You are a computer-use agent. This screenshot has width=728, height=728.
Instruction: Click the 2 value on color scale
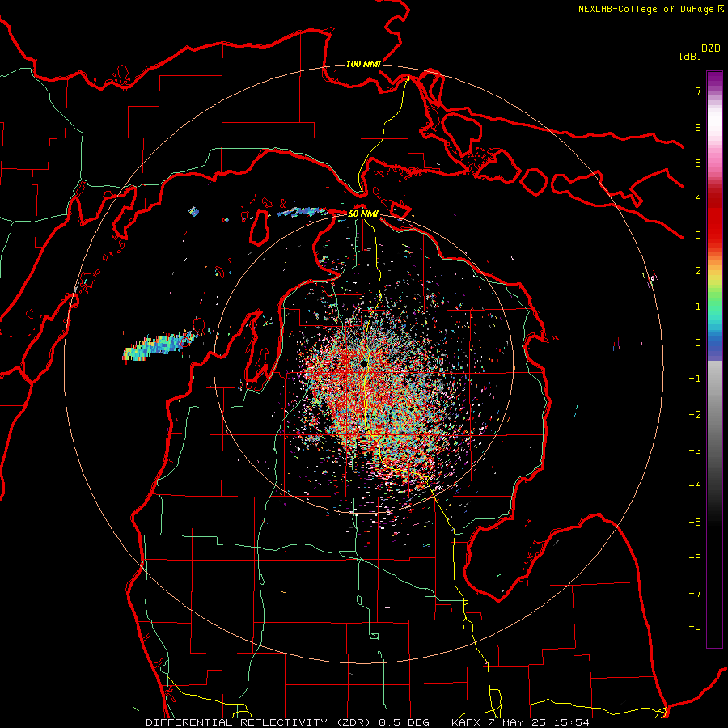click(698, 271)
